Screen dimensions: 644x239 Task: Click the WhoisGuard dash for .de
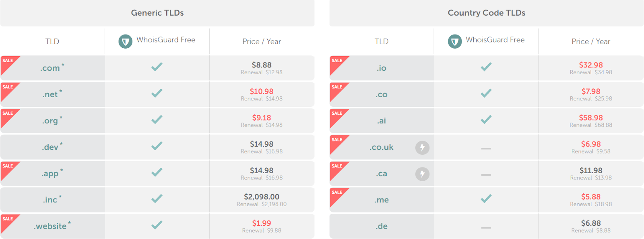pyautogui.click(x=486, y=227)
